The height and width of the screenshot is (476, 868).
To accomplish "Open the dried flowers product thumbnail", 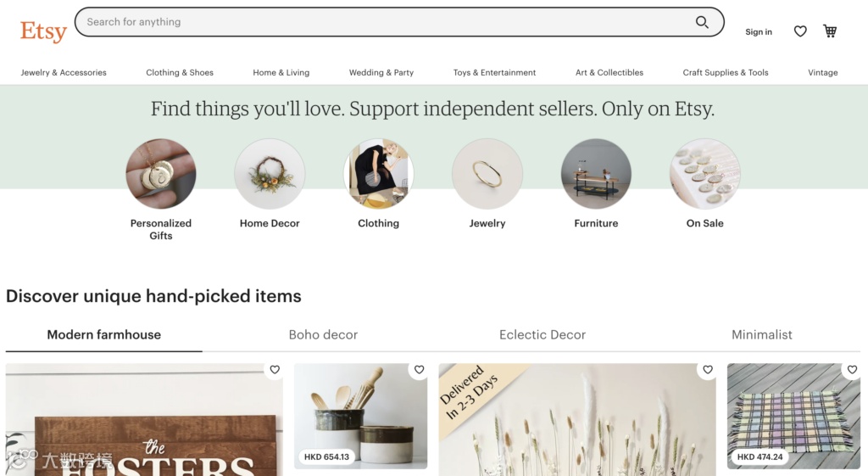I will click(x=576, y=420).
